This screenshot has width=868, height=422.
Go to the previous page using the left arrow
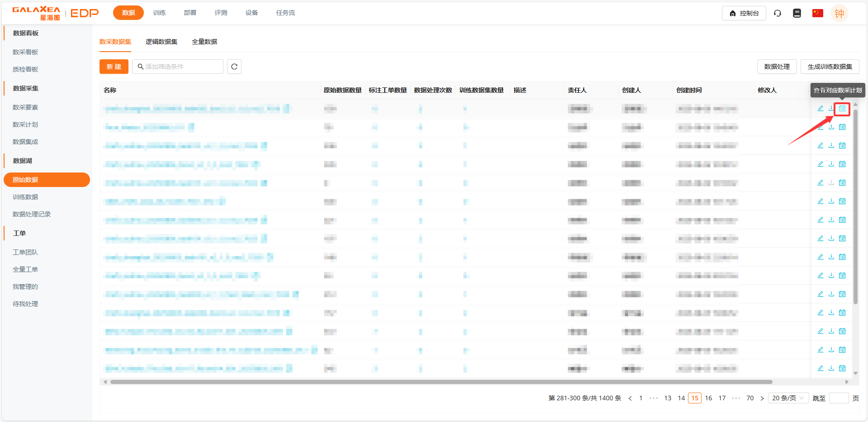(x=630, y=398)
